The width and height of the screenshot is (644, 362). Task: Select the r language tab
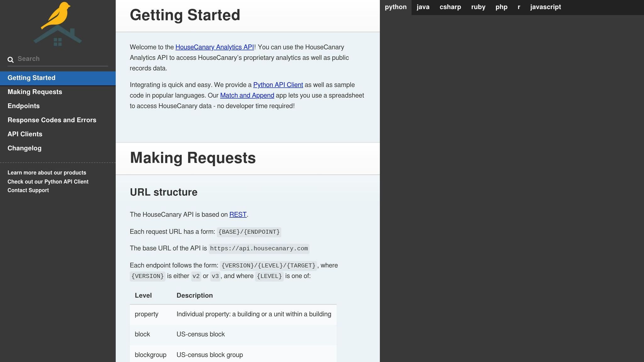coord(519,7)
